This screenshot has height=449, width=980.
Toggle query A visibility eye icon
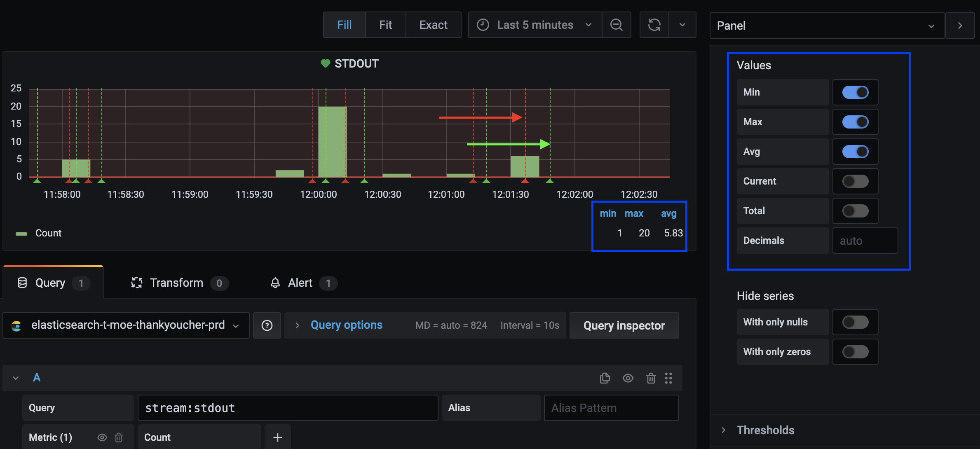pyautogui.click(x=628, y=378)
